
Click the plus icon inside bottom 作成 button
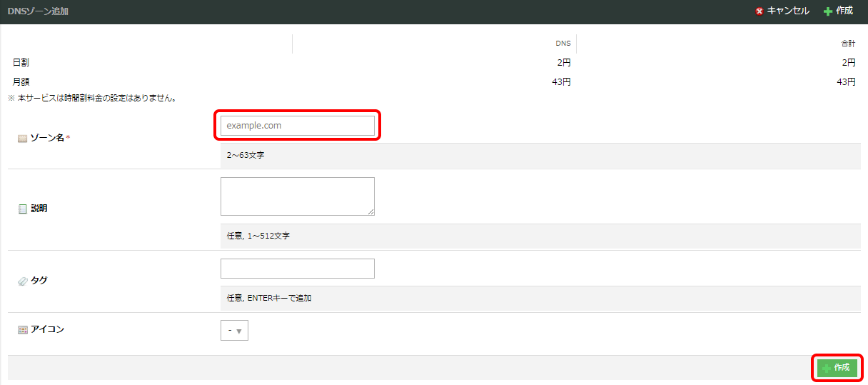pos(827,368)
